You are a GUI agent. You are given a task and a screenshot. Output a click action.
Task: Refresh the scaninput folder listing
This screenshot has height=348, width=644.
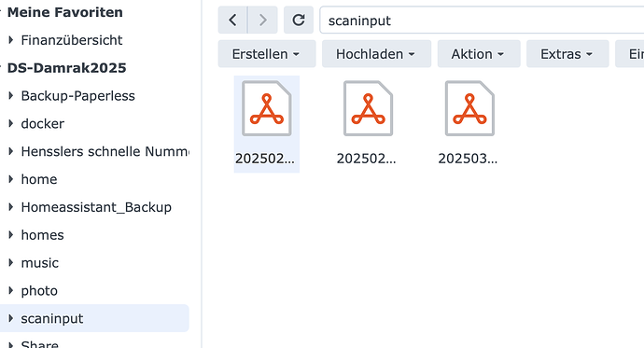click(x=299, y=20)
